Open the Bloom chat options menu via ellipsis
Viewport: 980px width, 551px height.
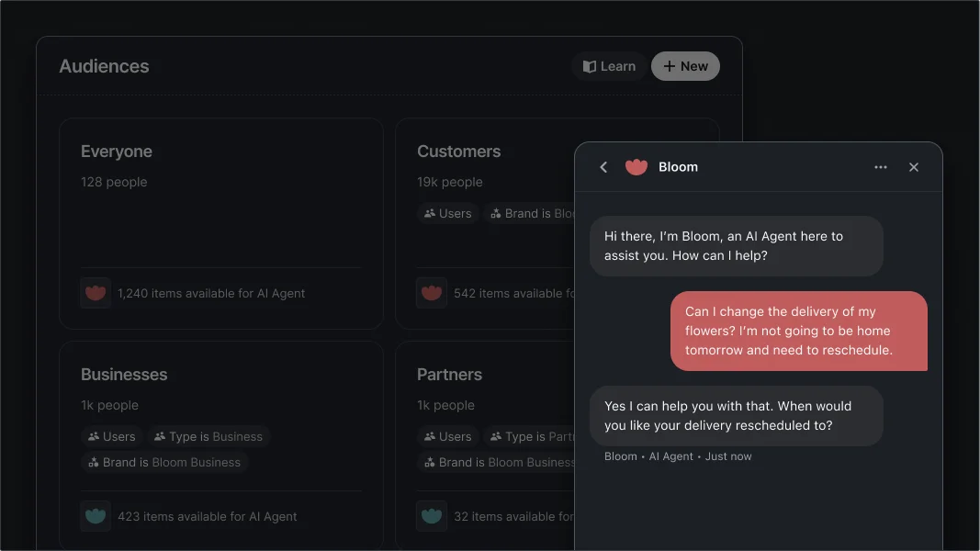pos(881,167)
